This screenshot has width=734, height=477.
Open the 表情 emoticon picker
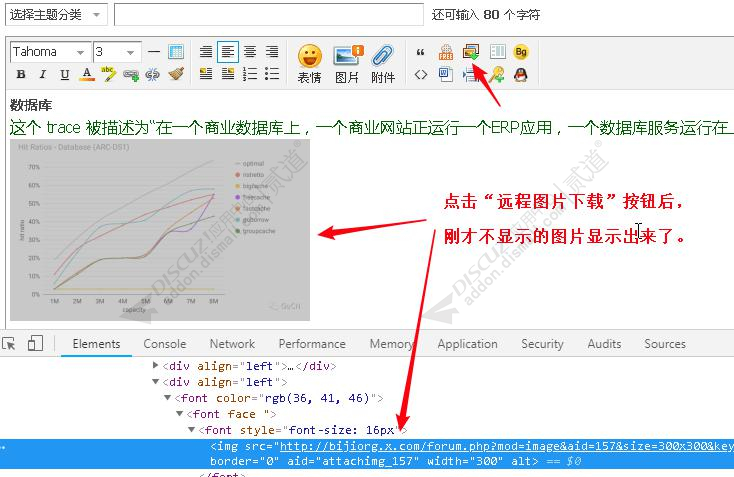click(309, 64)
